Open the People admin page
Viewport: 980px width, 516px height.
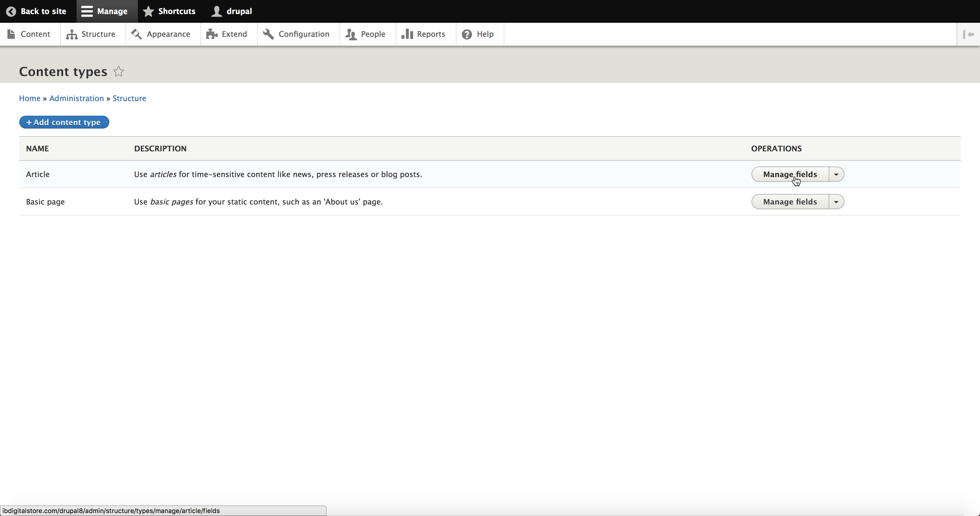click(366, 34)
